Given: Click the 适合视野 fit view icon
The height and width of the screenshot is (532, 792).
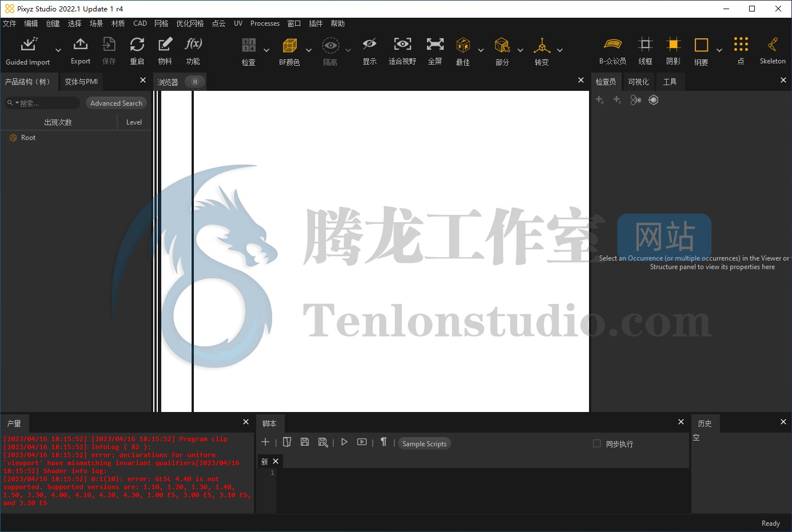Looking at the screenshot, I should (x=403, y=44).
